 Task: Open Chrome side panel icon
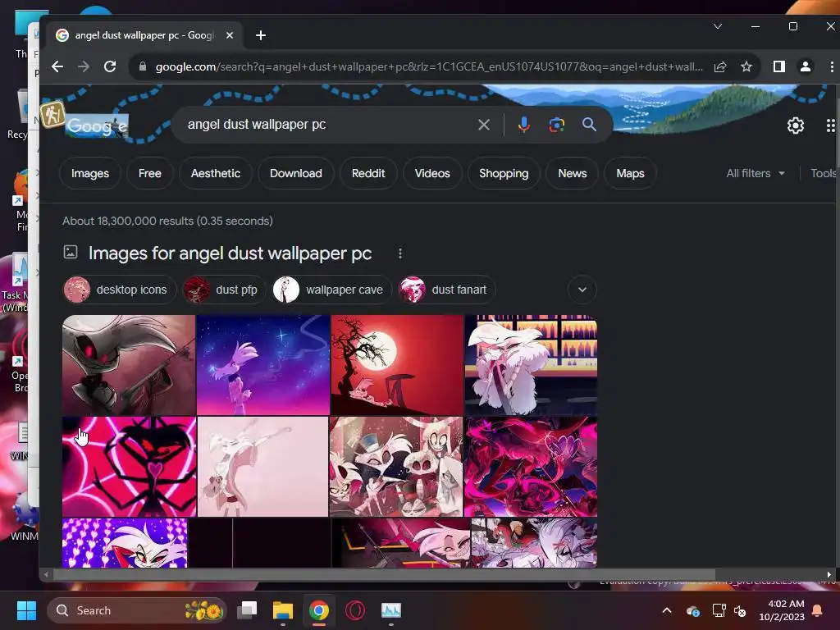[x=779, y=66]
